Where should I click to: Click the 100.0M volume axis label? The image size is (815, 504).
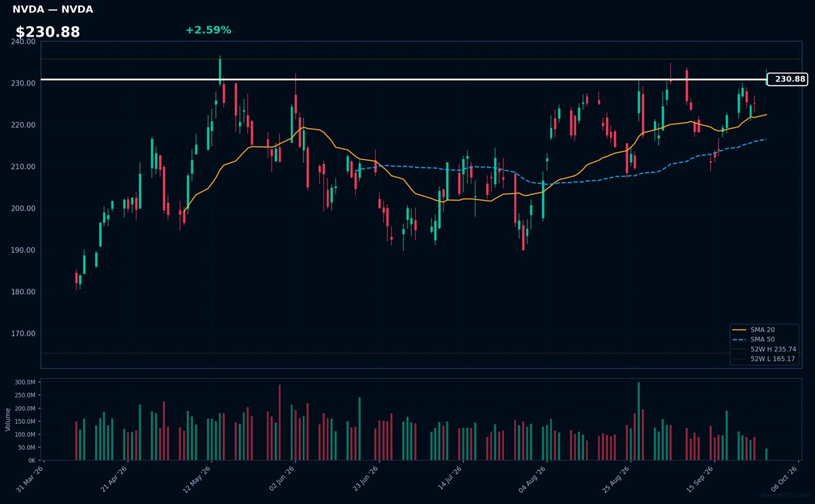[25, 435]
